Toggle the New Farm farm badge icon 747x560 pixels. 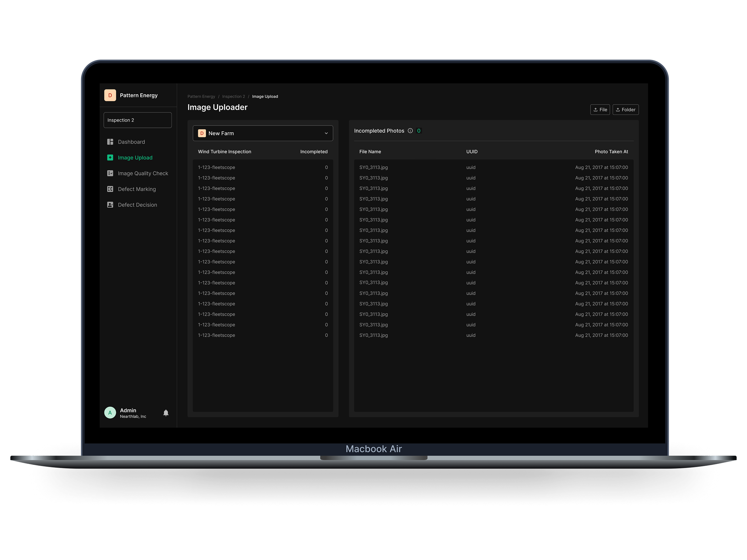coord(202,133)
